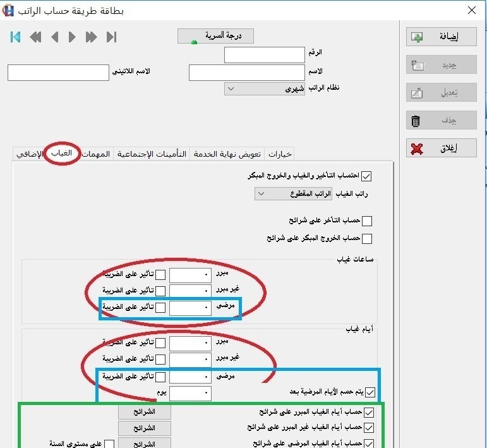Open نظام الراتب dropdown showing شهري
This screenshot has height=448, width=487.
point(264,89)
